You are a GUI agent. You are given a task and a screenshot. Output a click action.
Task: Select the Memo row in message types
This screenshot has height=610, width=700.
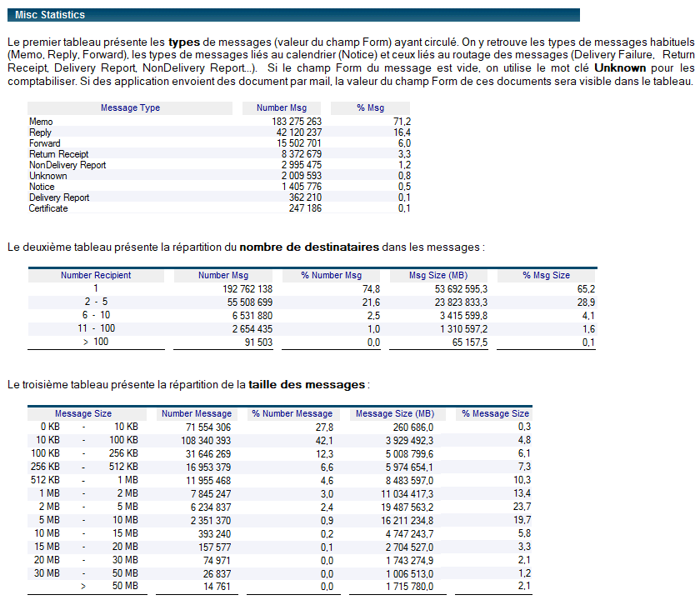pyautogui.click(x=218, y=122)
